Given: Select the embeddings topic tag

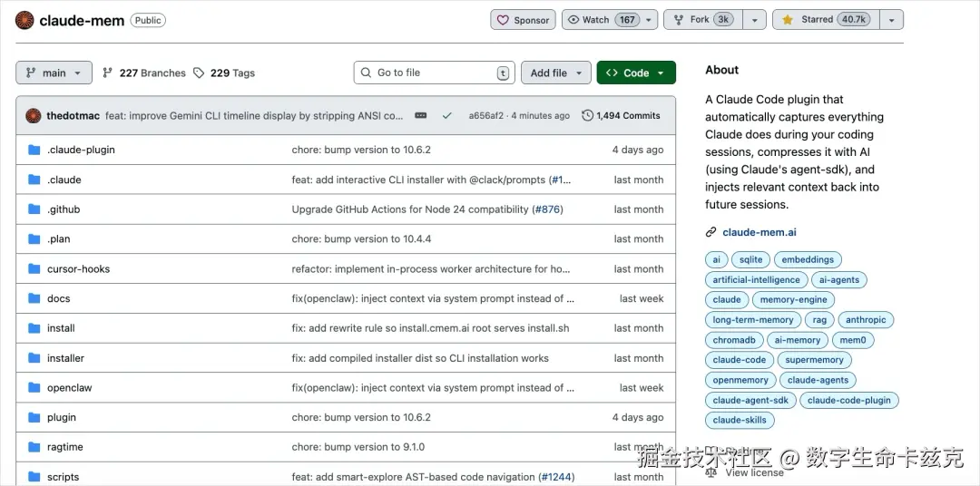Looking at the screenshot, I should pos(808,259).
